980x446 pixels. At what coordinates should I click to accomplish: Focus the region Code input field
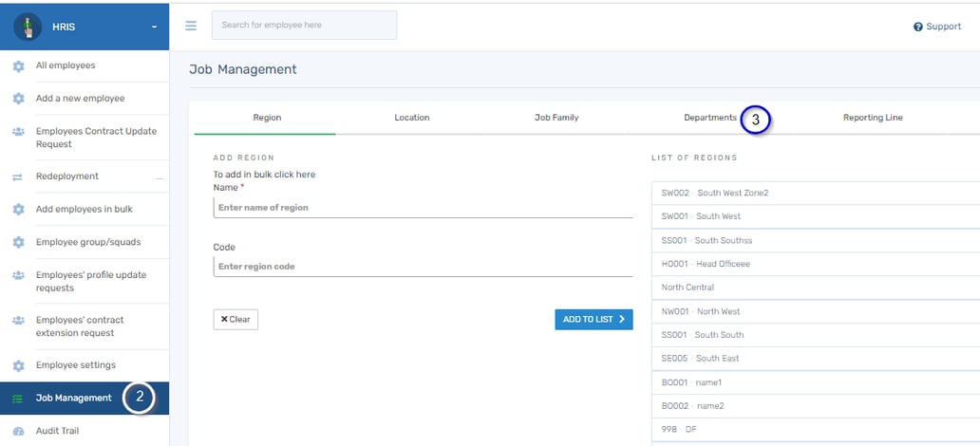coord(423,267)
